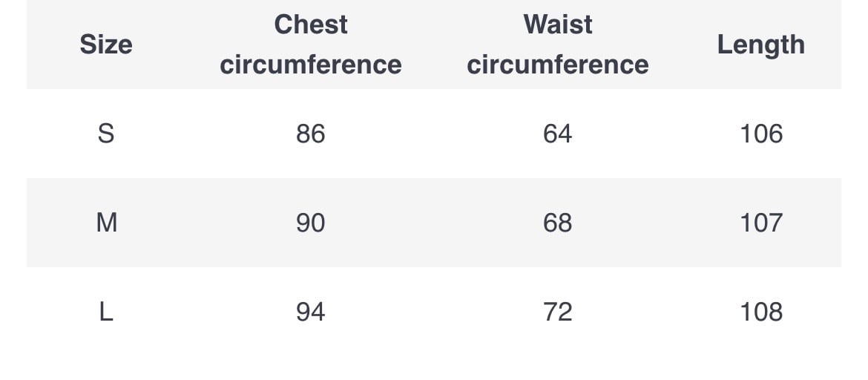Select length value 107

coord(761,223)
